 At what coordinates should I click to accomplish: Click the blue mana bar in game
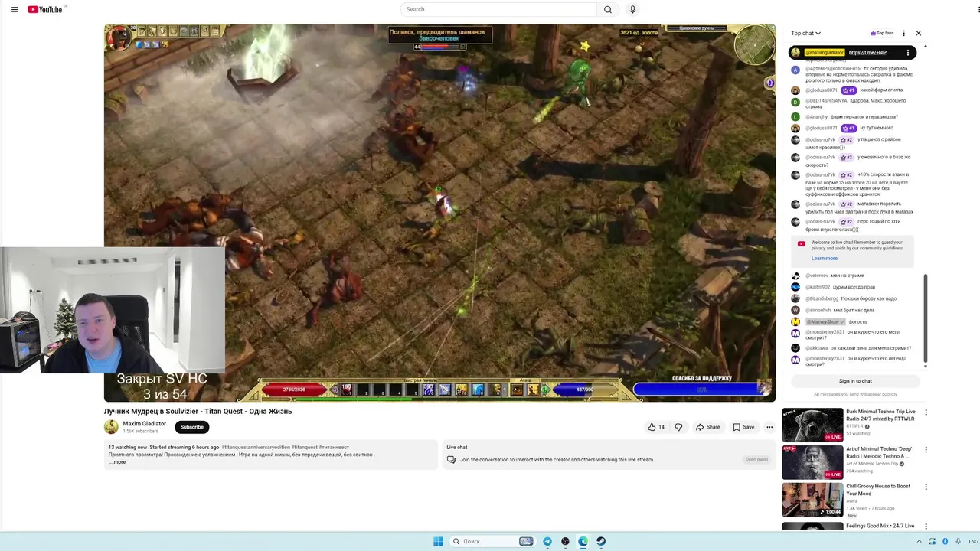coord(586,390)
